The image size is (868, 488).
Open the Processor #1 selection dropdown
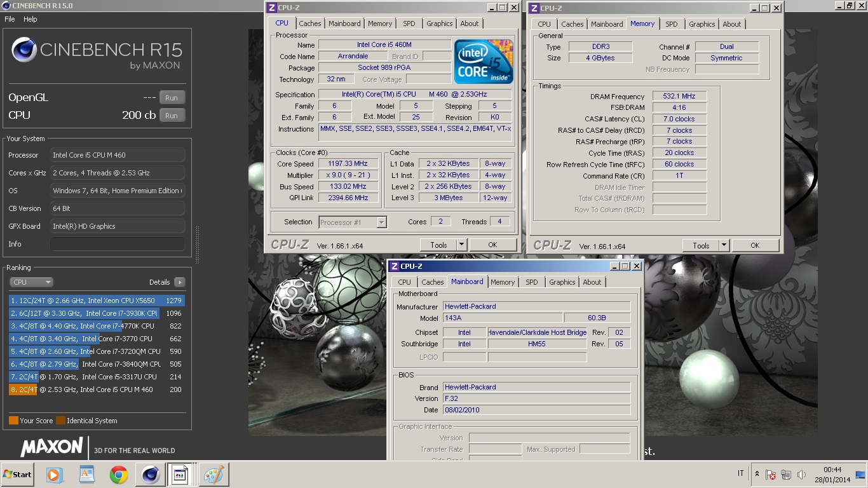pos(353,222)
